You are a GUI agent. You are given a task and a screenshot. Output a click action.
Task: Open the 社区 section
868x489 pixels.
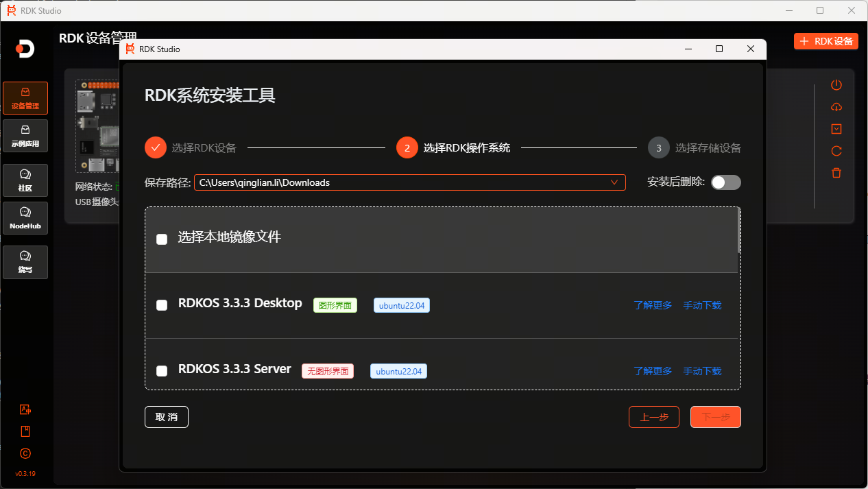tap(25, 180)
